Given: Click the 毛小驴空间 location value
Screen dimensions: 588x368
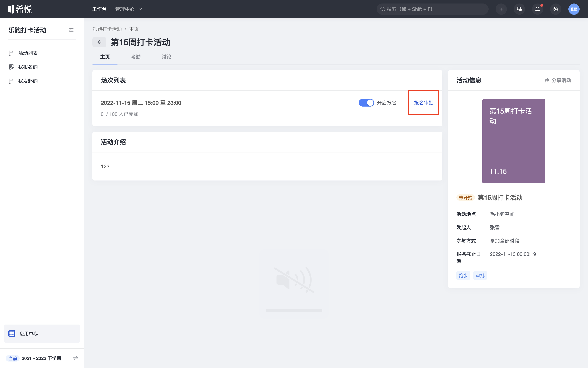Looking at the screenshot, I should point(502,214).
